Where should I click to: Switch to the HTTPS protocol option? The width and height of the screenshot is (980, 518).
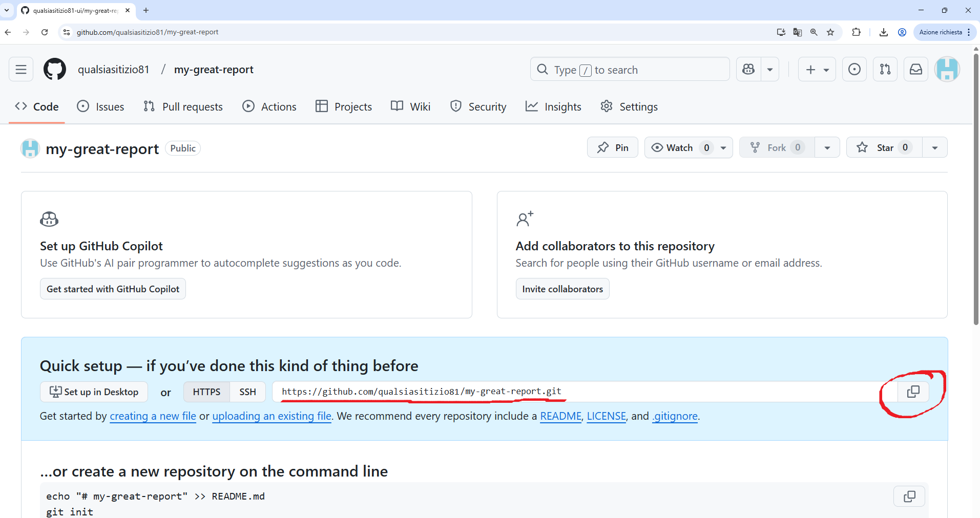(x=206, y=392)
